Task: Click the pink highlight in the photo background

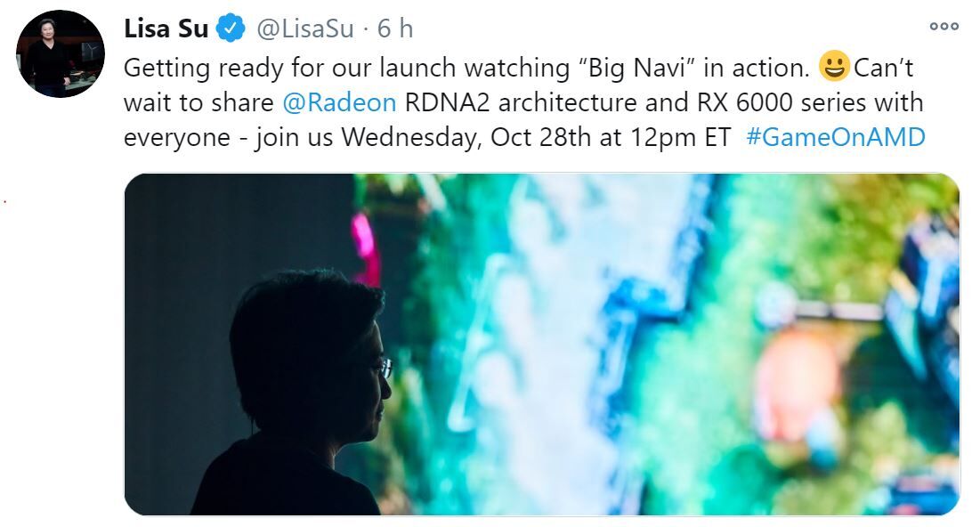Action: (366, 248)
